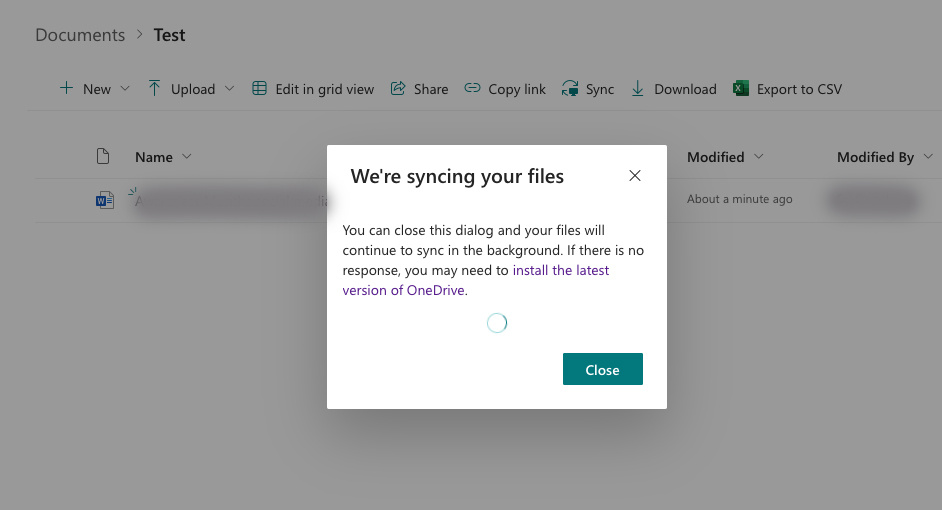Click the Copy link chain icon
Viewport: 942px width, 510px height.
click(472, 88)
